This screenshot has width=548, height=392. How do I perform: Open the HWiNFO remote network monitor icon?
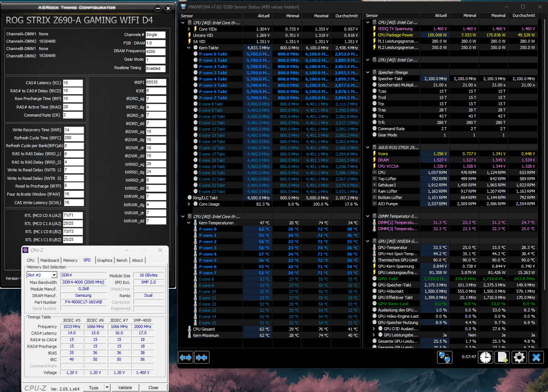tap(445, 357)
